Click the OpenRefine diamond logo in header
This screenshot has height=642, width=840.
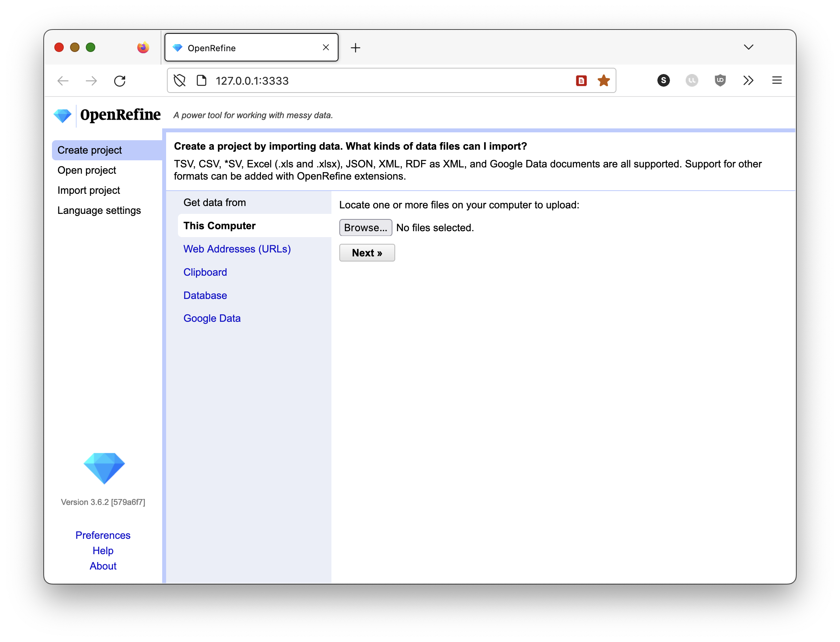coord(63,115)
